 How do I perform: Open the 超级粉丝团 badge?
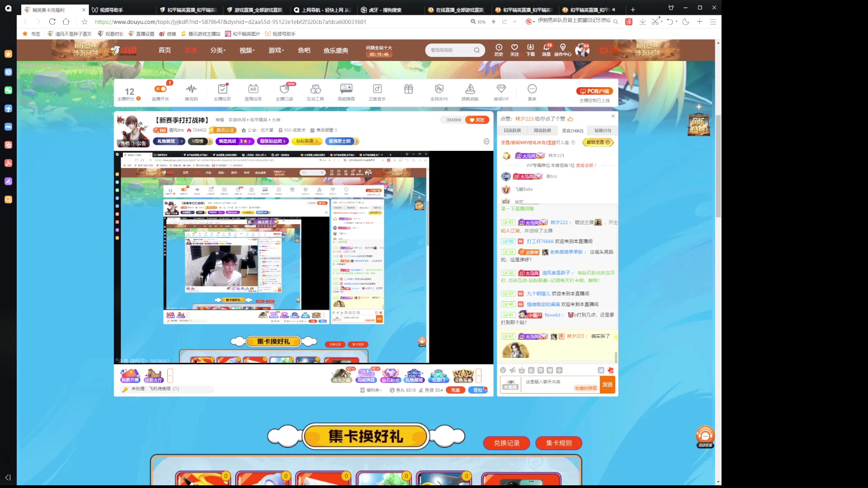273,141
